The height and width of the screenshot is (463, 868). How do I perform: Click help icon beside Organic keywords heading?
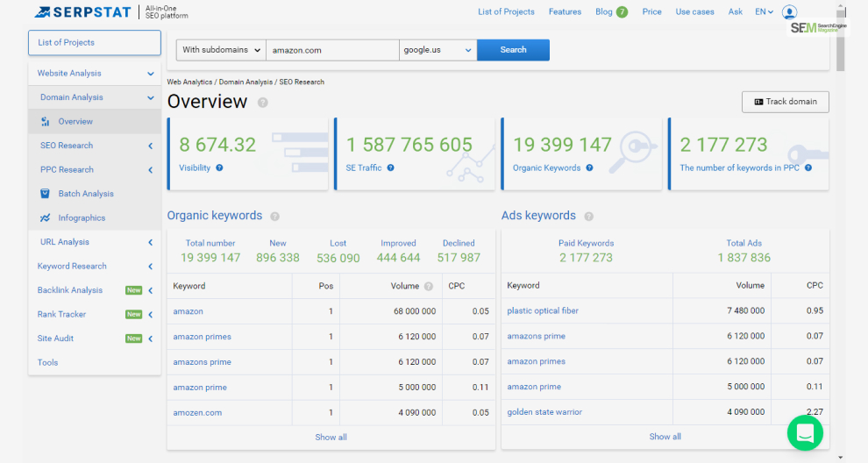[x=274, y=217]
